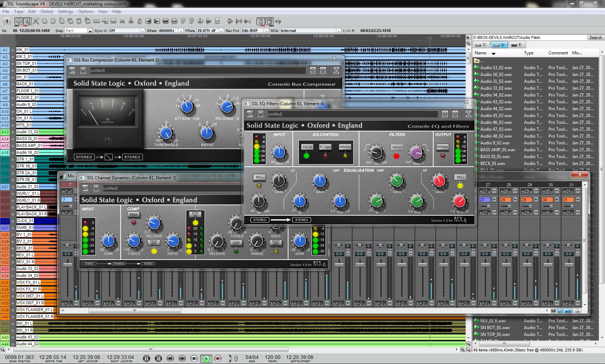This screenshot has height=364, width=605.
Task: Open the Options menu
Action: pos(86,12)
